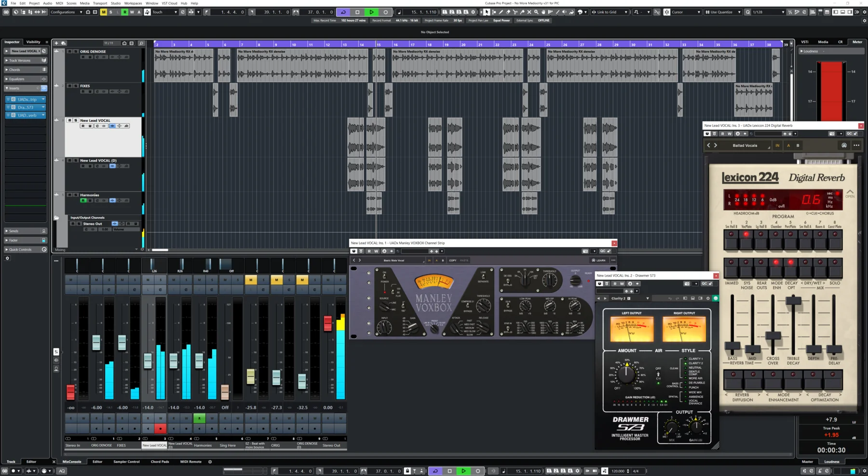This screenshot has width=868, height=476.
Task: Click COPY in Manley VOXBOX window
Action: 453,260
